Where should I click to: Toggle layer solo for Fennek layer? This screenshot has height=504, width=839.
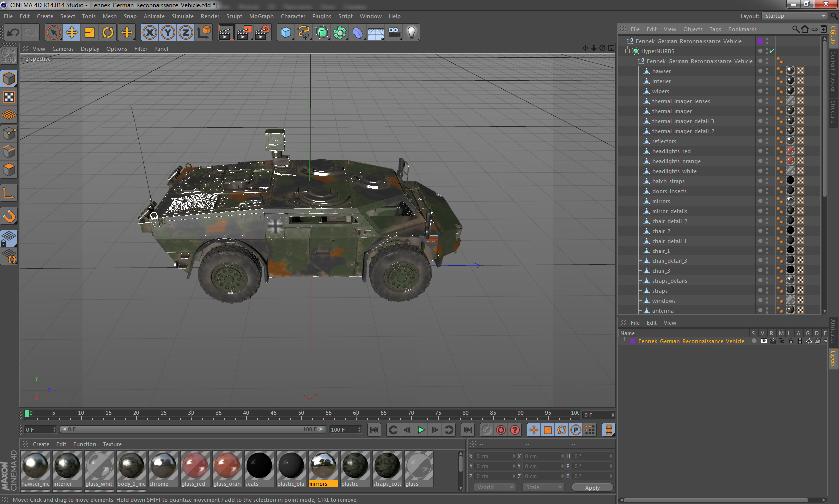point(754,341)
